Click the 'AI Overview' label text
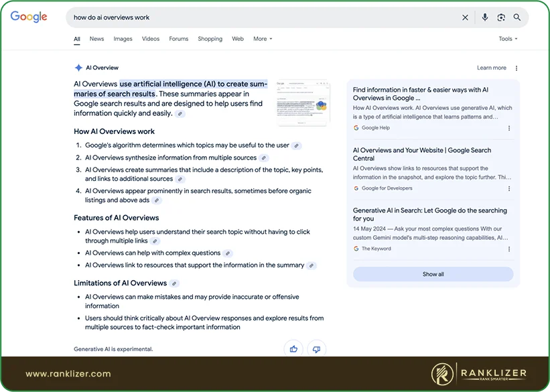Screen dimensions: 550x392 [102, 68]
